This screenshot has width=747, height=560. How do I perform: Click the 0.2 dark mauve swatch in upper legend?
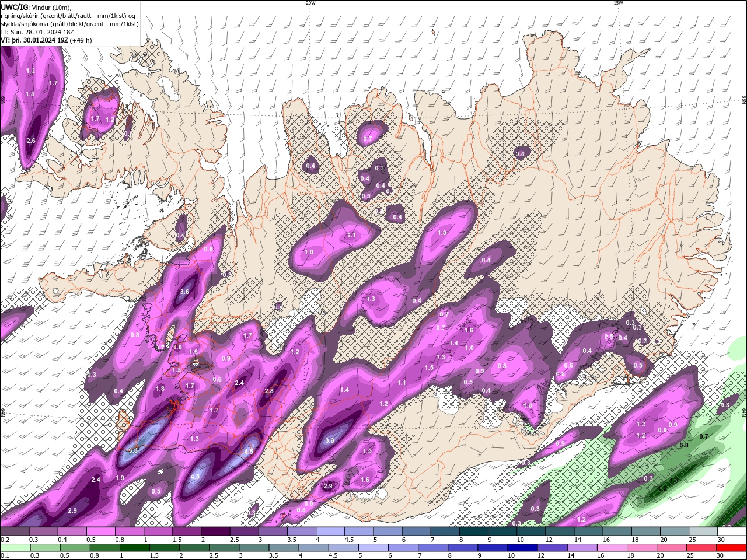15,531
